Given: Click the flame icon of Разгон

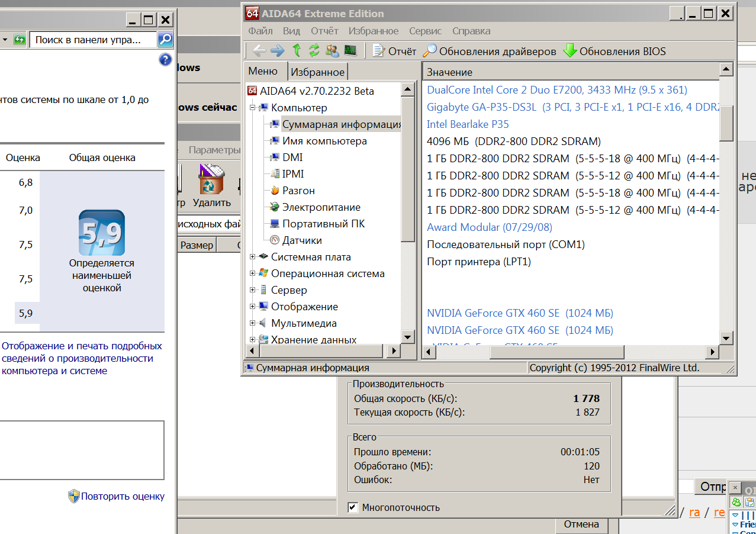Looking at the screenshot, I should [274, 191].
